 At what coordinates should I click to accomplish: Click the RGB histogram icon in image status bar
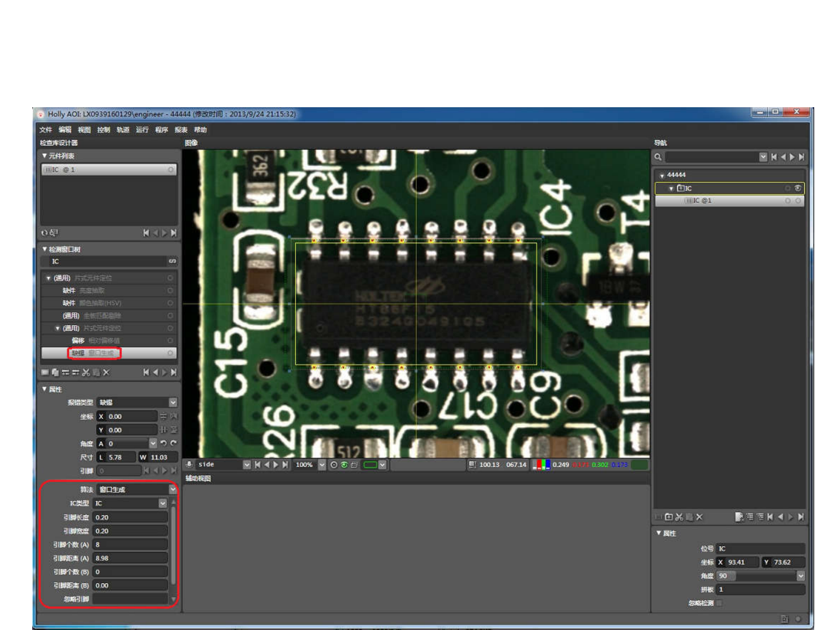[540, 465]
